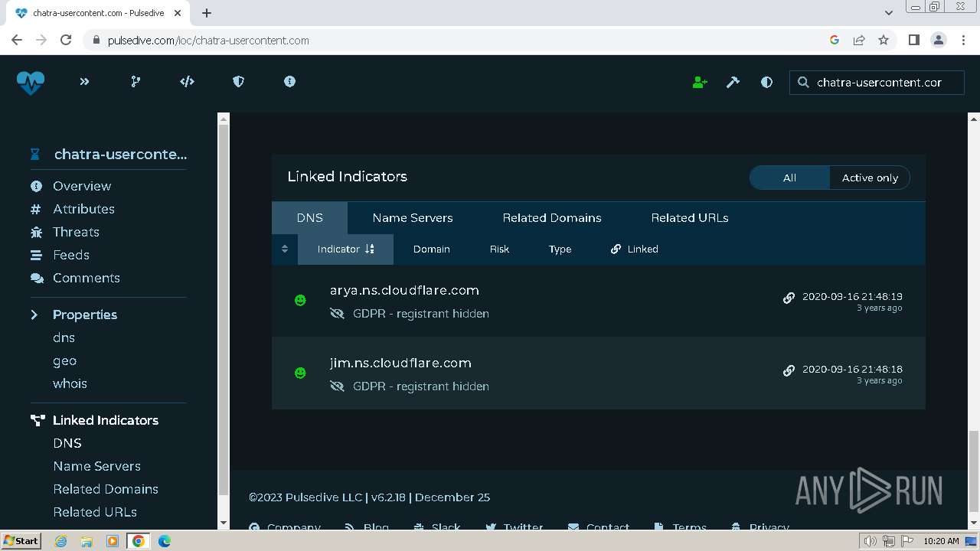
Task: Open the tab search dropdown arrow
Action: 889,13
